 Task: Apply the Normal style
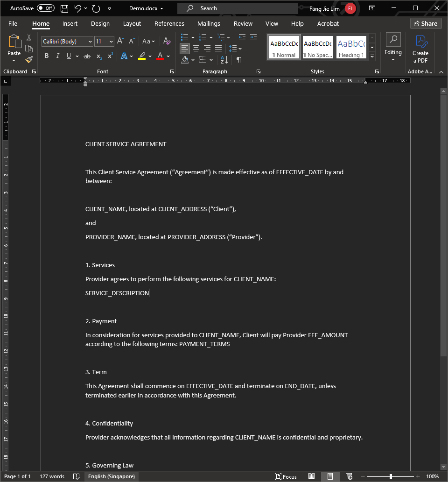(284, 47)
